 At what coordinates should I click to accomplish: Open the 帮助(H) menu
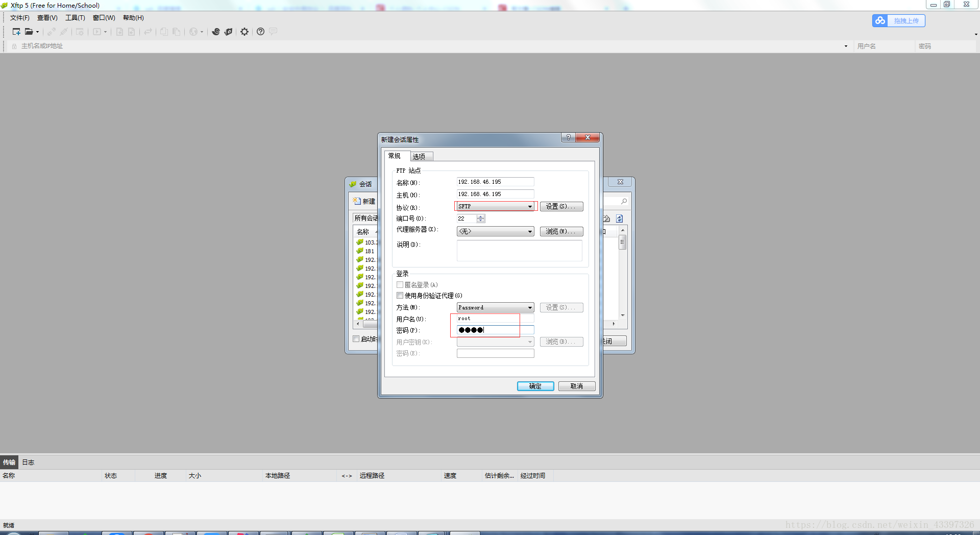133,18
